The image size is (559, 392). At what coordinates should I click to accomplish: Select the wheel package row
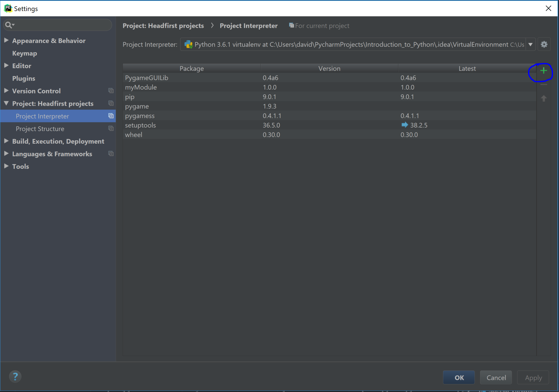pyautogui.click(x=329, y=135)
